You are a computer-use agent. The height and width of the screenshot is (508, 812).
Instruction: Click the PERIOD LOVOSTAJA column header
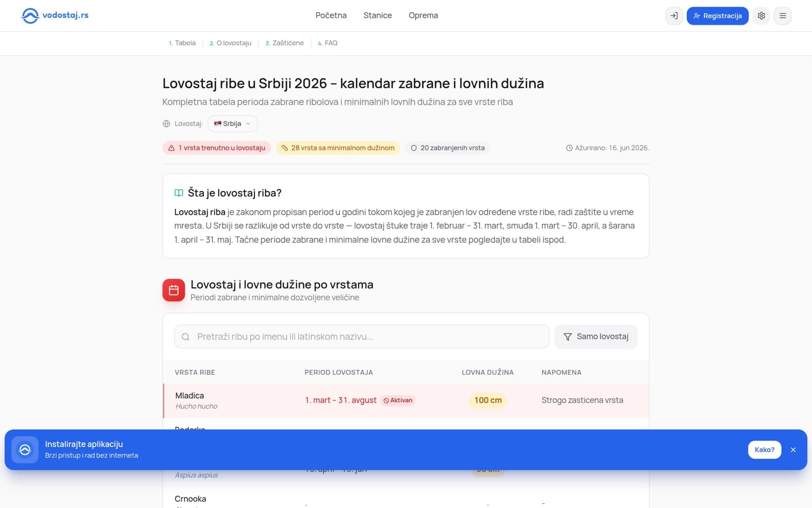(339, 372)
